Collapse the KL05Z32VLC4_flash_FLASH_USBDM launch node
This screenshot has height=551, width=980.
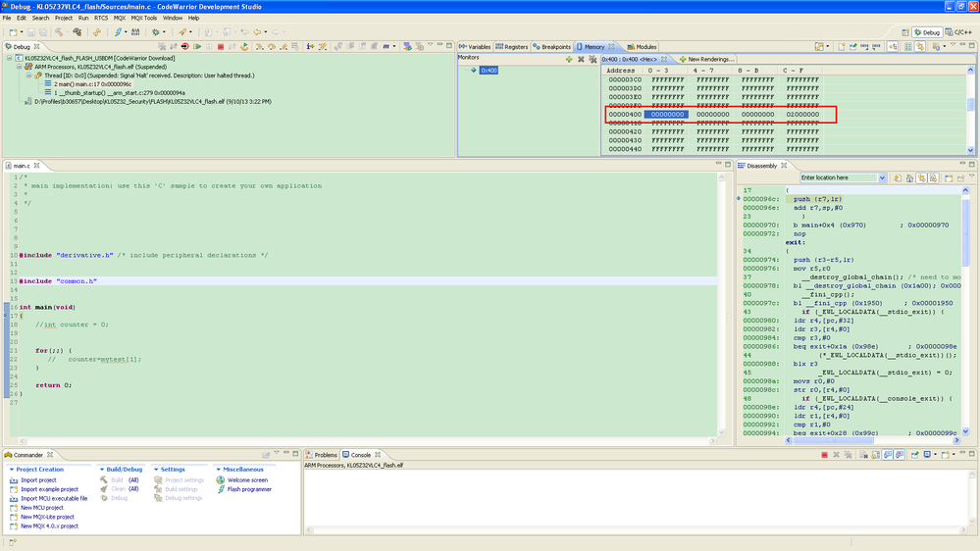10,58
